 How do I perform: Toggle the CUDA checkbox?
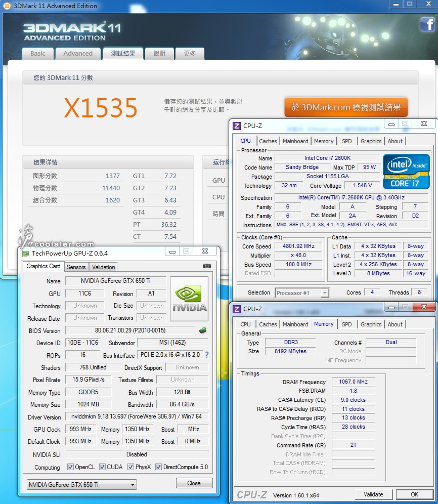(102, 467)
